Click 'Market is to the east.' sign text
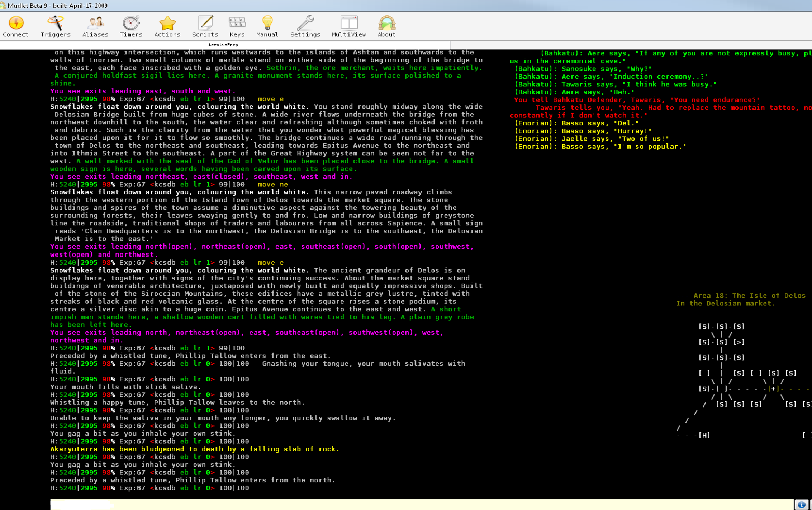 (x=104, y=239)
